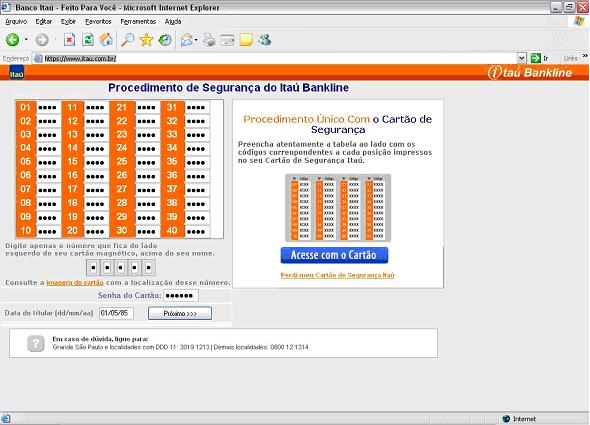
Task: Launch the Messenger toolbar icon
Action: [265, 40]
